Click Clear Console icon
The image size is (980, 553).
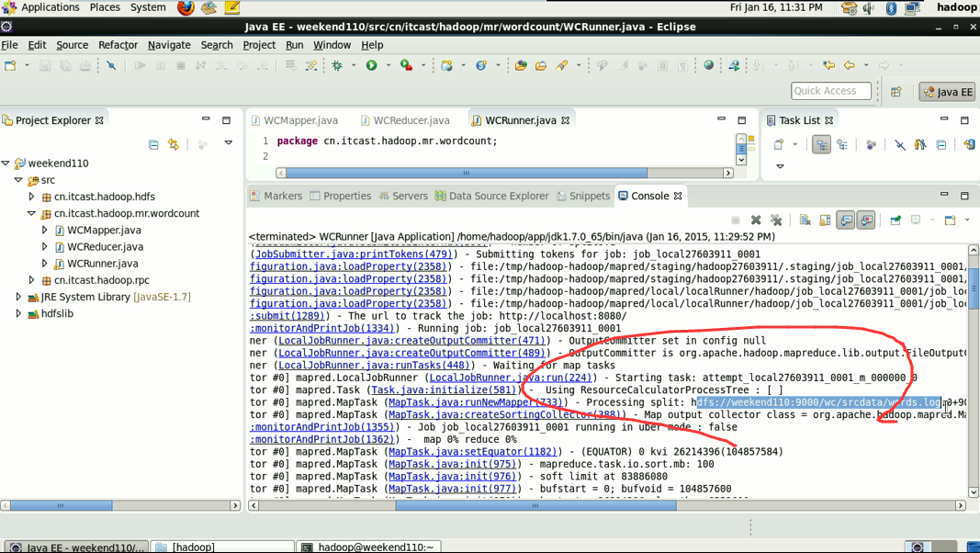click(805, 220)
